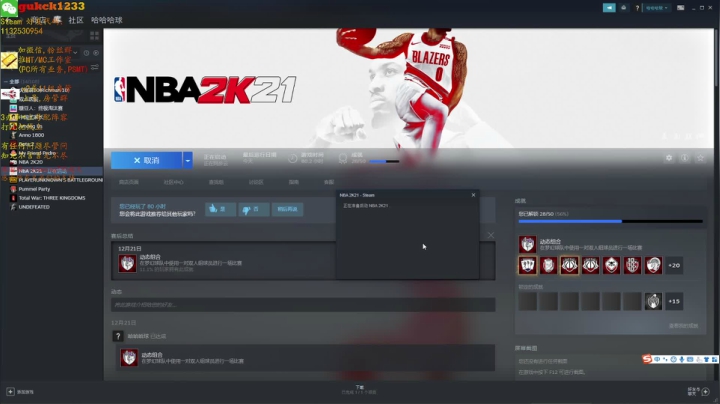Image resolution: width=720 pixels, height=404 pixels.
Task: Click the Sogou input method S icon
Action: [647, 359]
